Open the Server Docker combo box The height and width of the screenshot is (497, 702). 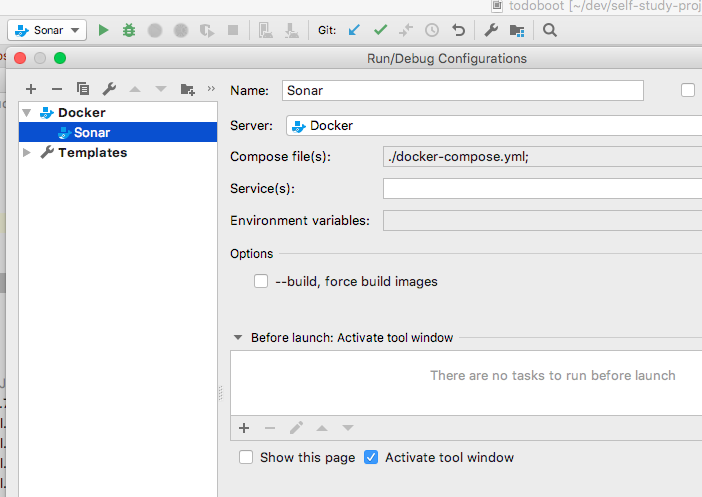pyautogui.click(x=490, y=125)
